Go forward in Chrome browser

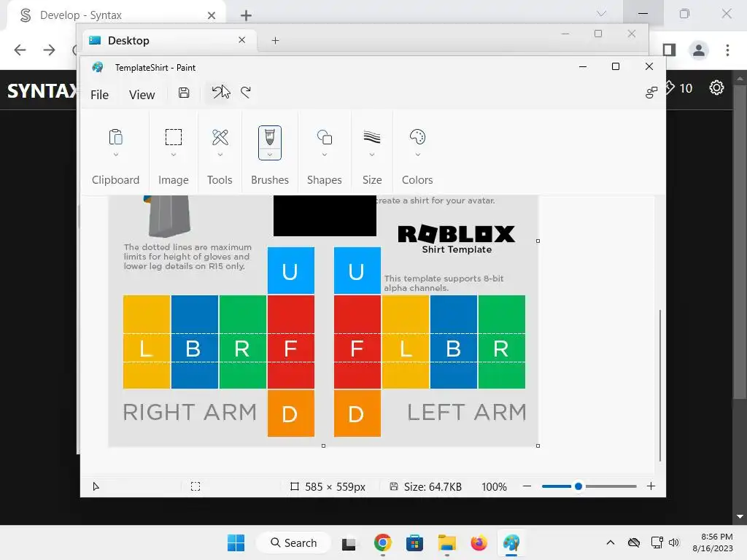tap(49, 50)
